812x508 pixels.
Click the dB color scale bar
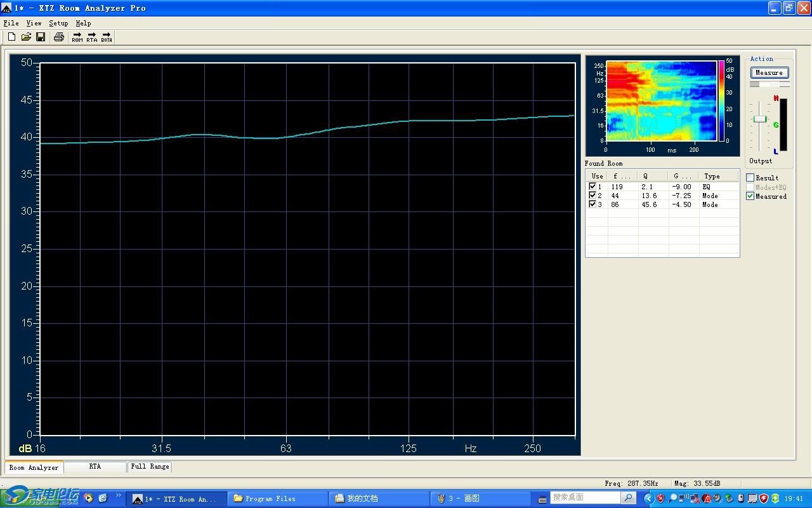pos(721,101)
